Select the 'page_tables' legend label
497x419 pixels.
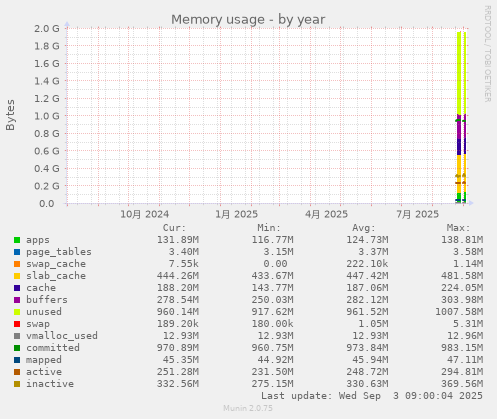click(x=59, y=252)
